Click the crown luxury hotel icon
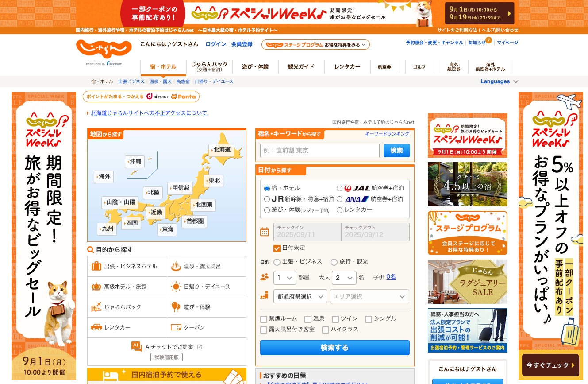588x384 pixels. point(96,287)
